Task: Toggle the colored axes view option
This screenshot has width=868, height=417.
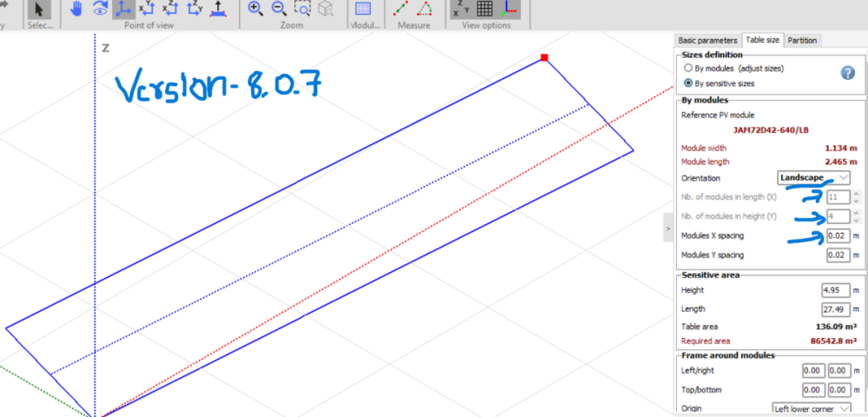Action: click(510, 9)
